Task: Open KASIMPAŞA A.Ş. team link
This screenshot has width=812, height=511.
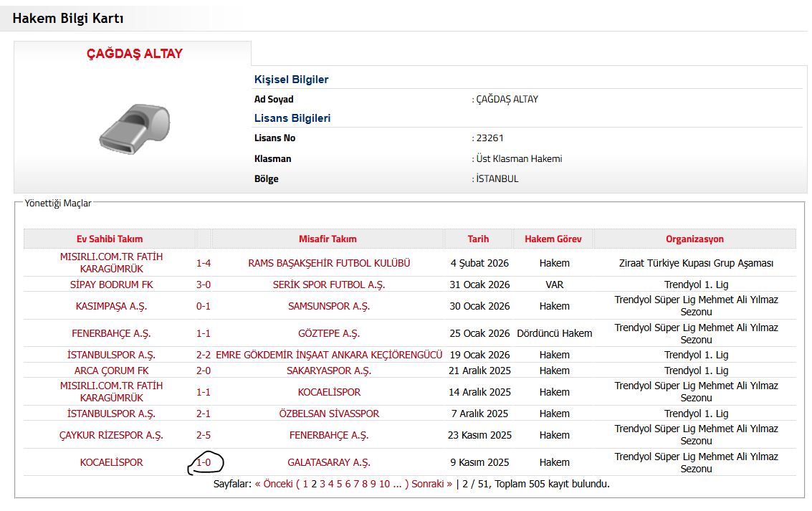Action: point(111,306)
